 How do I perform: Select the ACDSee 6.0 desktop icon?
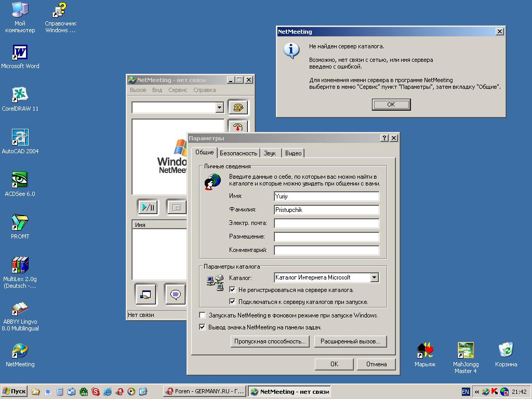[20, 184]
